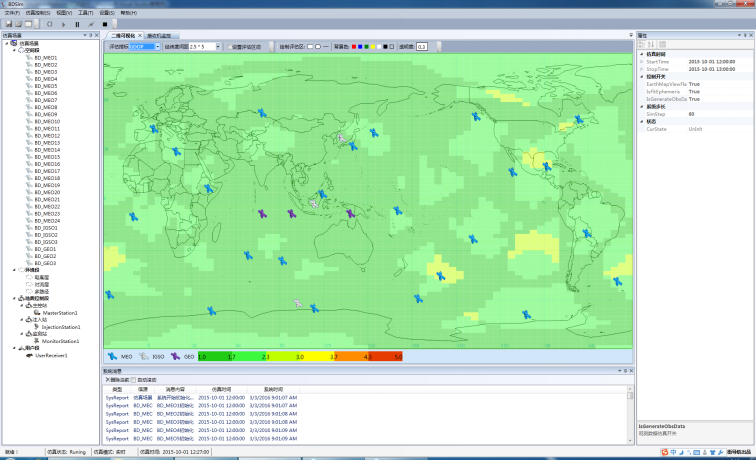
Task: Open the 视图(V) menu
Action: (x=64, y=13)
